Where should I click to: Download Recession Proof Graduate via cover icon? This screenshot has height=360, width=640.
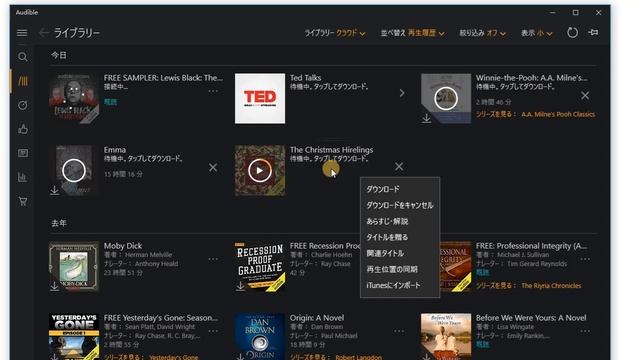pos(240,287)
